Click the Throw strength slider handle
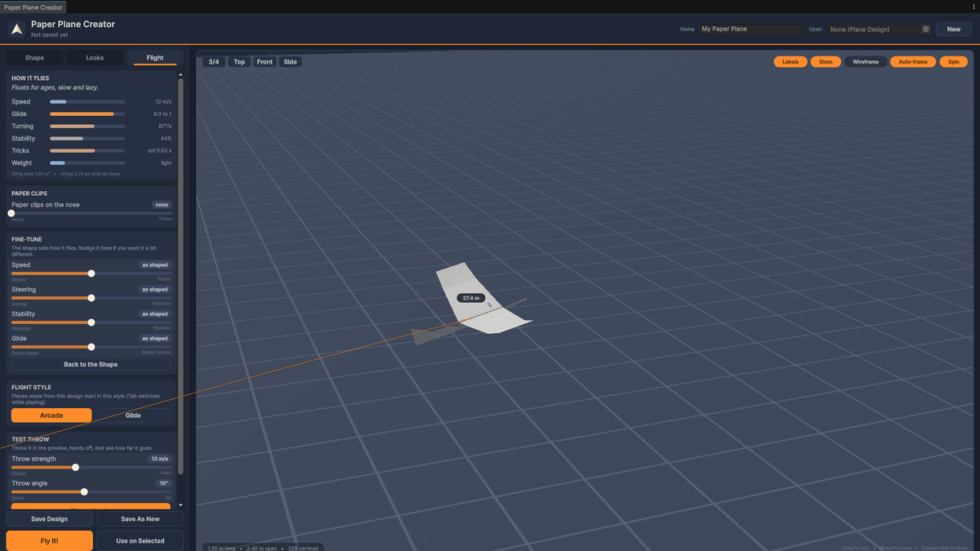Screen dimensions: 980x551 point(76,468)
